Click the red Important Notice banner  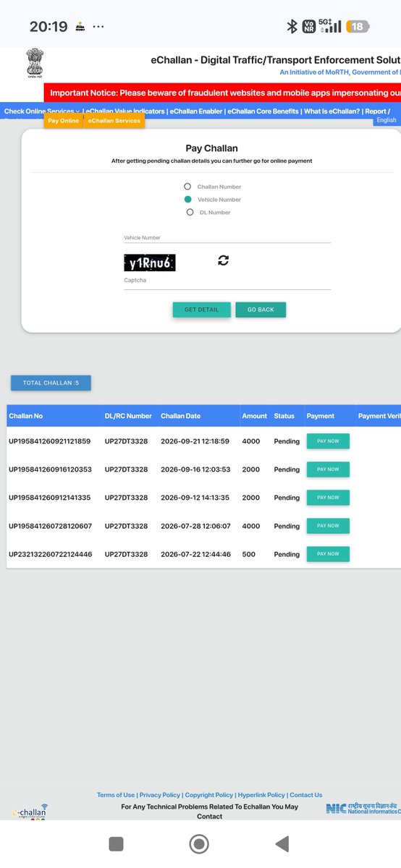(222, 93)
